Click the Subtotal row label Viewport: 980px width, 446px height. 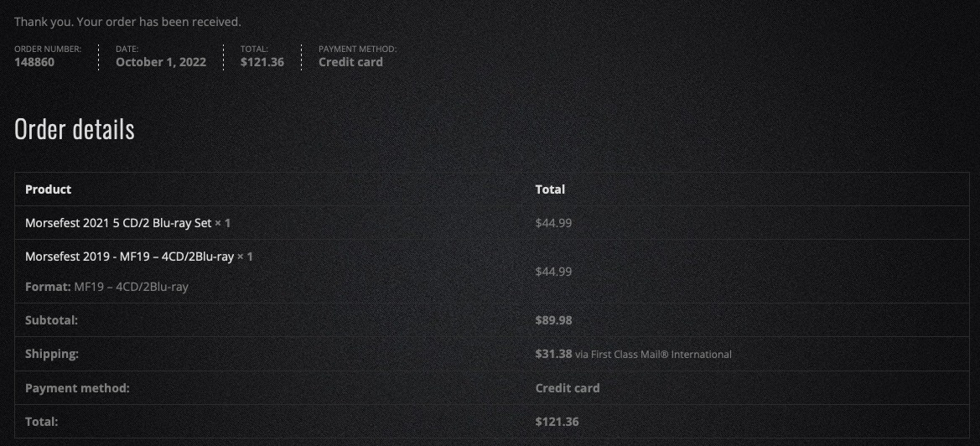tap(51, 320)
